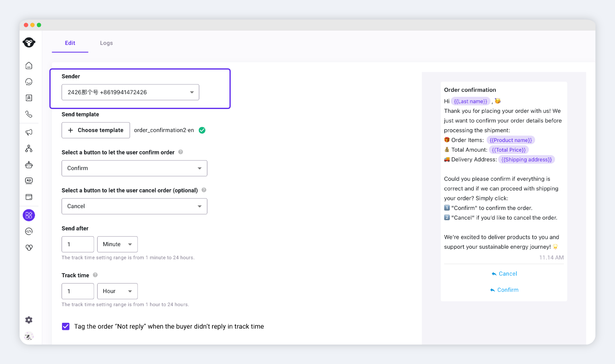Open the phone calls icon

pos(29,114)
